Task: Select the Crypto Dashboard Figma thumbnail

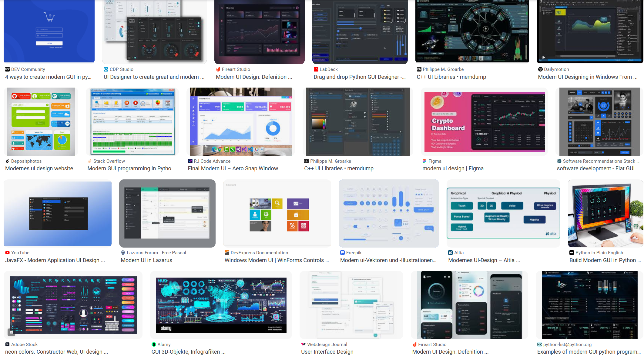Action: 484,122
